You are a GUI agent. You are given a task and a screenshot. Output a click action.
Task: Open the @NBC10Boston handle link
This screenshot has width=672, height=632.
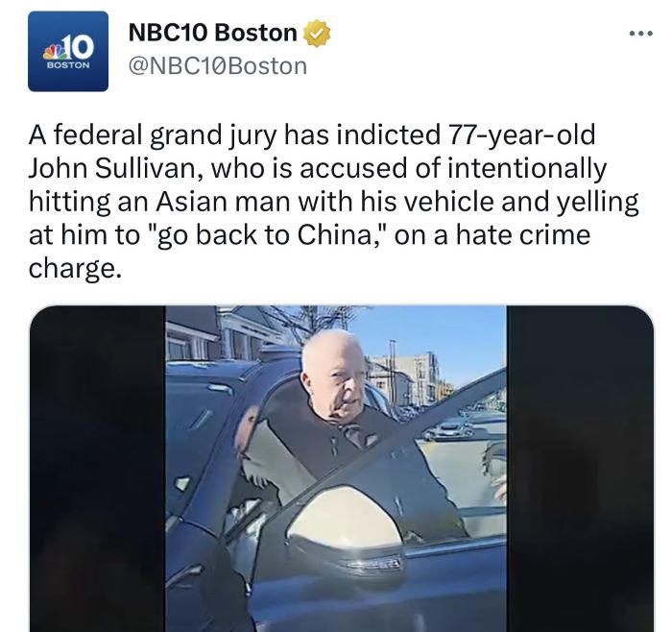(218, 66)
